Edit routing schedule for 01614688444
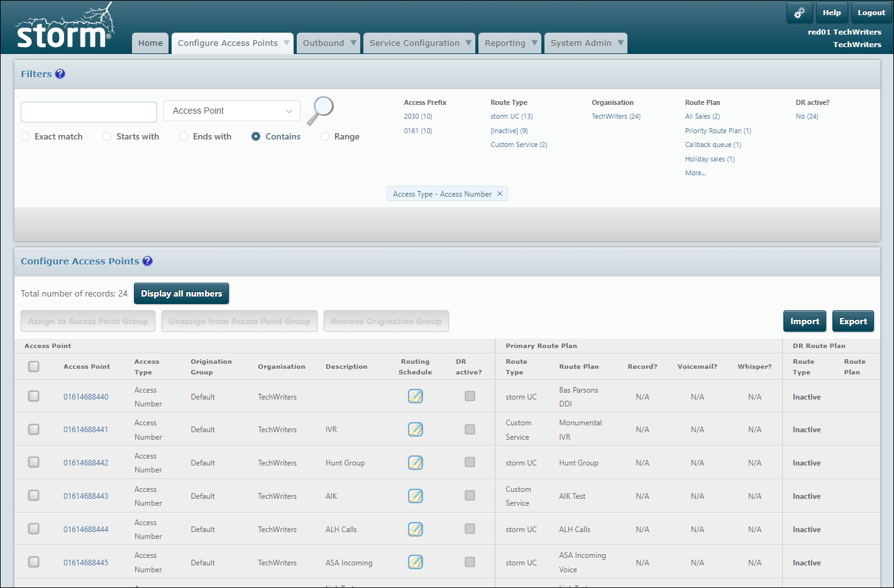This screenshot has height=588, width=894. [x=416, y=529]
